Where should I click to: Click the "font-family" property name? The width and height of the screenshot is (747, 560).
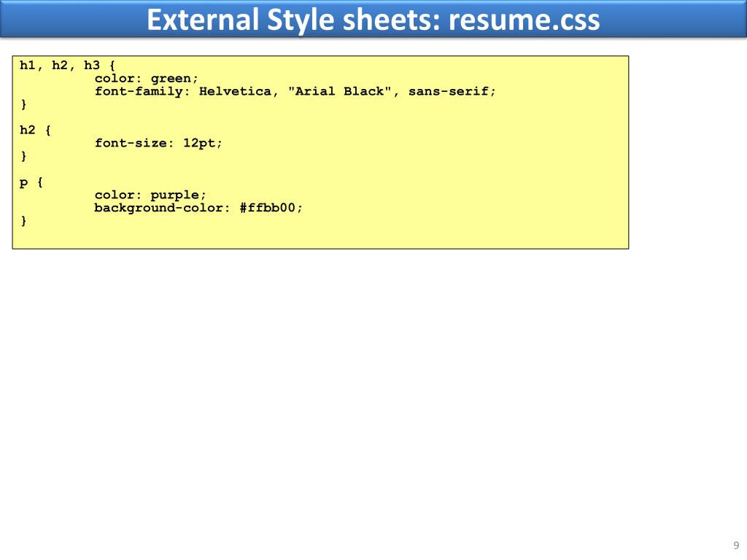[x=138, y=91]
